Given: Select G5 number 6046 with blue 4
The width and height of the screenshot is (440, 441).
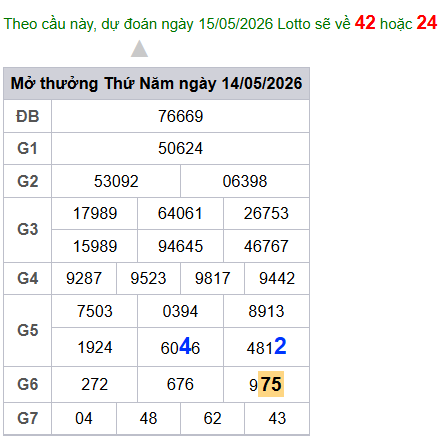Looking at the screenshot, I should click(180, 347).
